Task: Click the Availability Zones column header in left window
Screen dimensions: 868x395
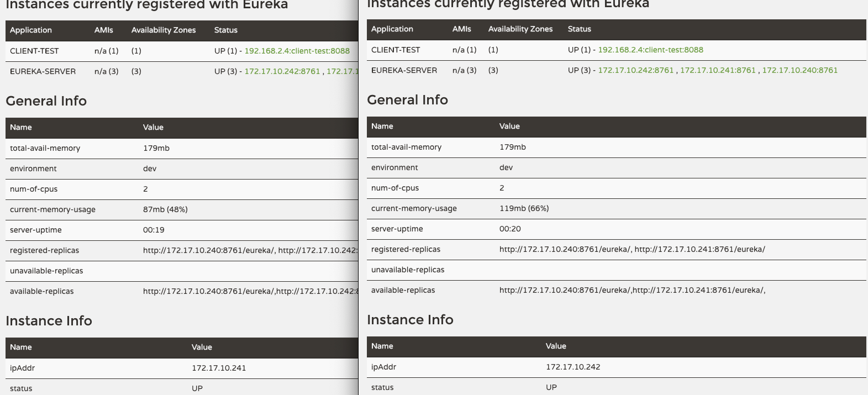Action: click(x=164, y=30)
